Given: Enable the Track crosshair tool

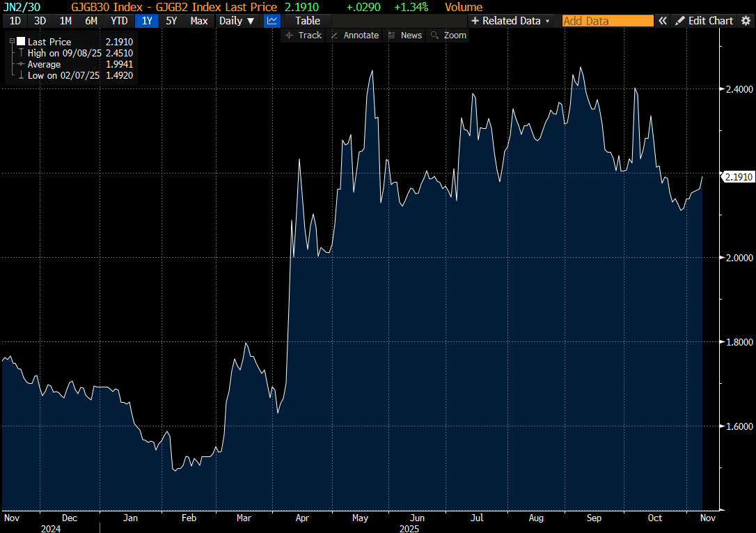Looking at the screenshot, I should [304, 35].
